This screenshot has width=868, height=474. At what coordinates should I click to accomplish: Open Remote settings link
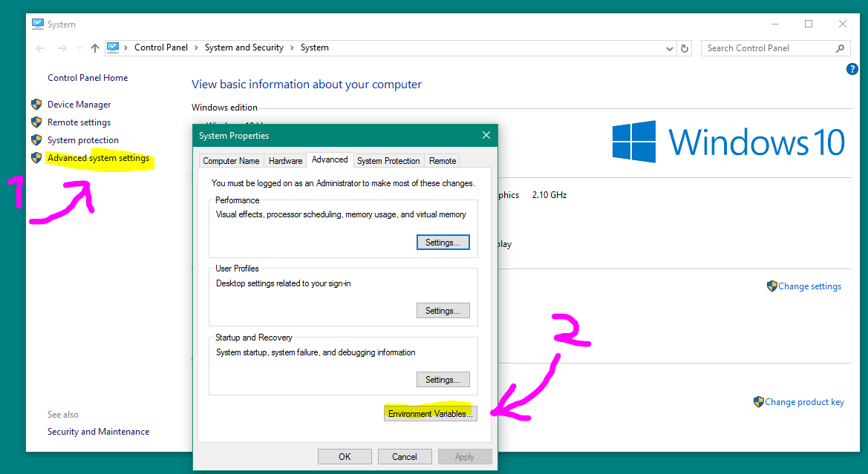tap(79, 122)
